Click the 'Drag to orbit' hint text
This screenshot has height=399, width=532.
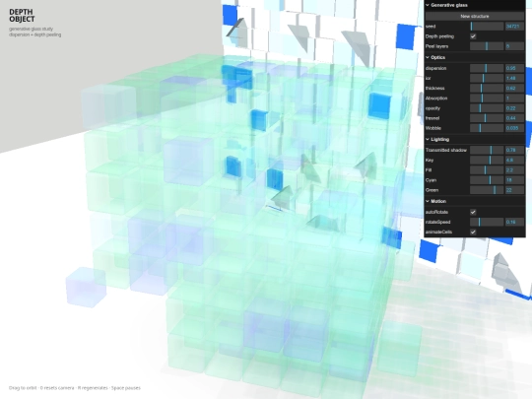pyautogui.click(x=23, y=388)
